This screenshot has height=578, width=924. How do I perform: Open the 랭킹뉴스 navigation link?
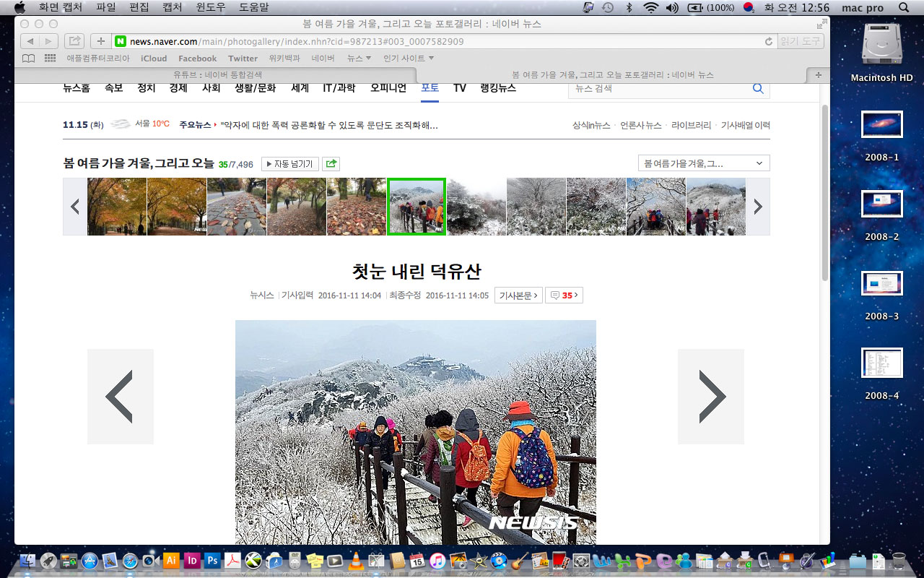pyautogui.click(x=498, y=88)
